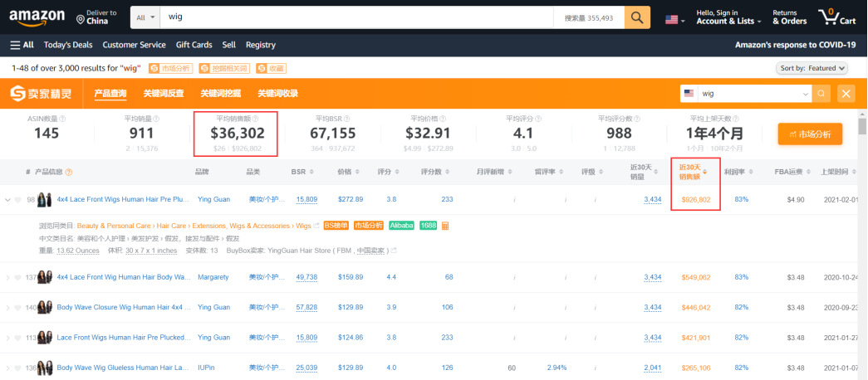Open the US flag language selector

pyautogui.click(x=674, y=20)
